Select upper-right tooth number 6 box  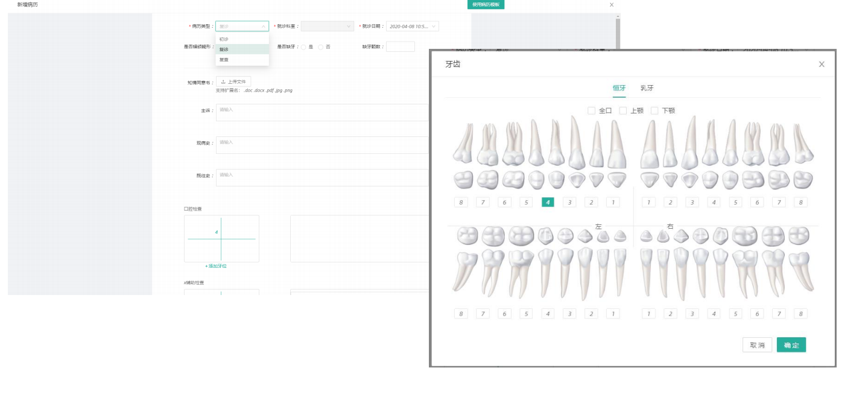coord(757,202)
